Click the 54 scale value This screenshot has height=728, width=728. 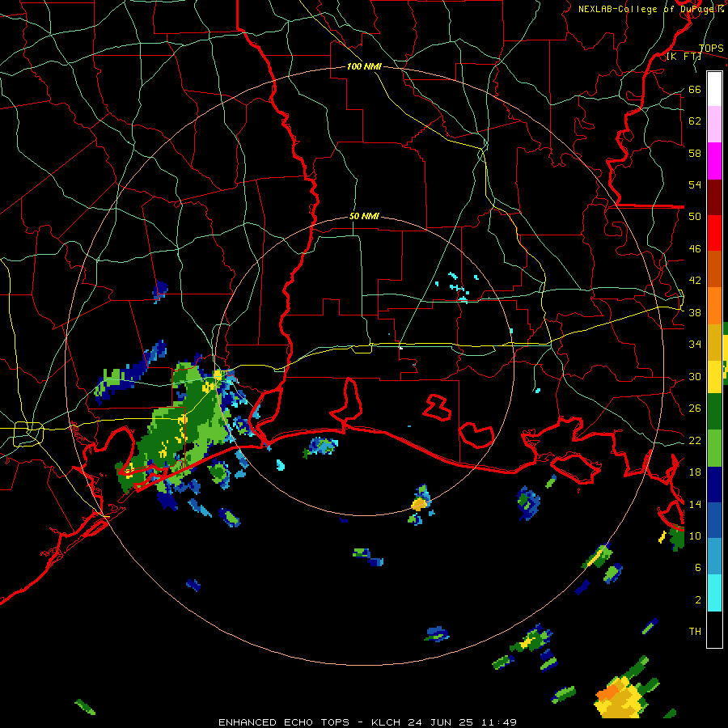[695, 184]
